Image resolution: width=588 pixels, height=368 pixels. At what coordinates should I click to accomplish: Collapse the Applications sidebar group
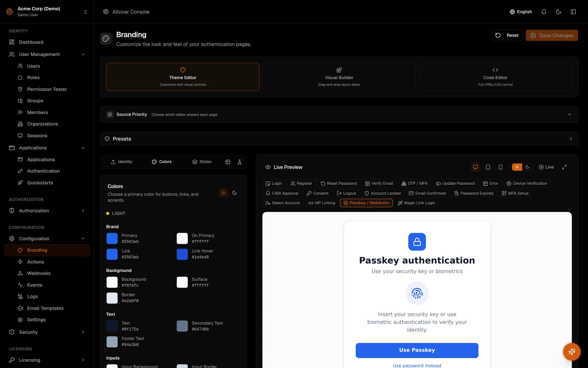click(x=47, y=148)
